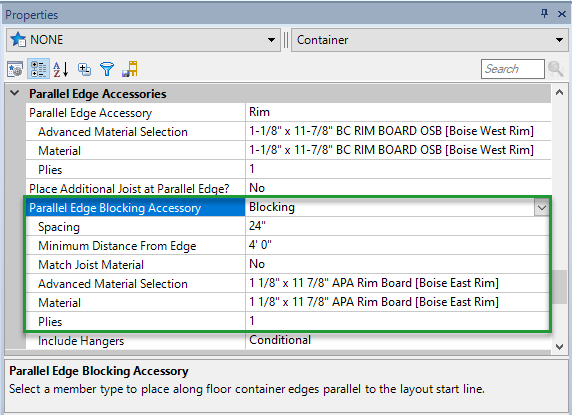Open the NONE favorites dropdown
Image resolution: width=572 pixels, height=415 pixels.
point(271,40)
